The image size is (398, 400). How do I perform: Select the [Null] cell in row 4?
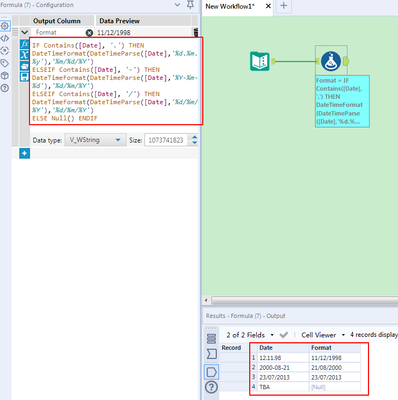[x=335, y=387]
